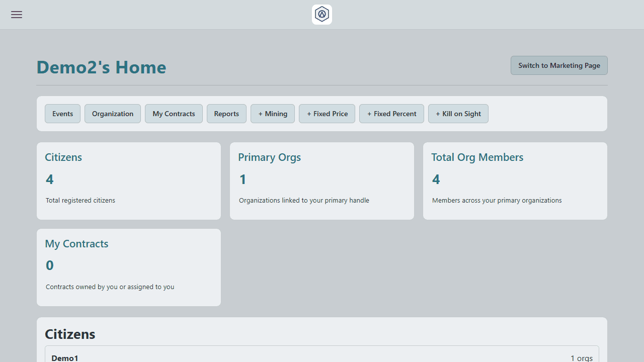Open the Organization page

pyautogui.click(x=112, y=113)
